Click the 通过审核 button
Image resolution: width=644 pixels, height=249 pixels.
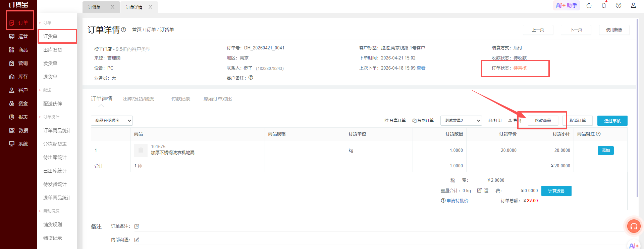612,121
